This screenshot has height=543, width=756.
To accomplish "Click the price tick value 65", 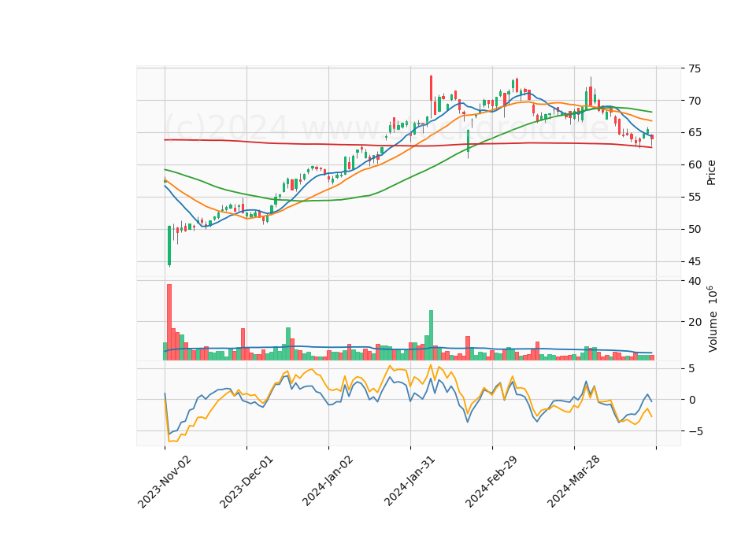I will click(x=695, y=132).
